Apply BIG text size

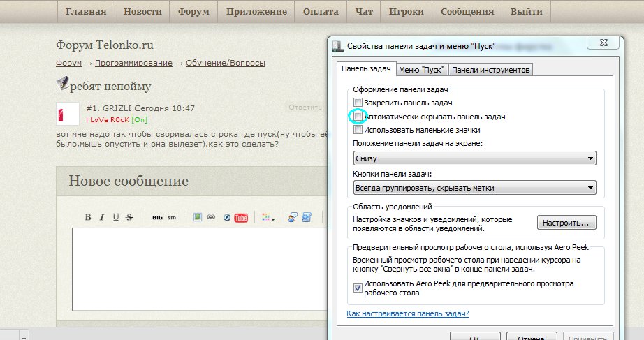pyautogui.click(x=157, y=218)
